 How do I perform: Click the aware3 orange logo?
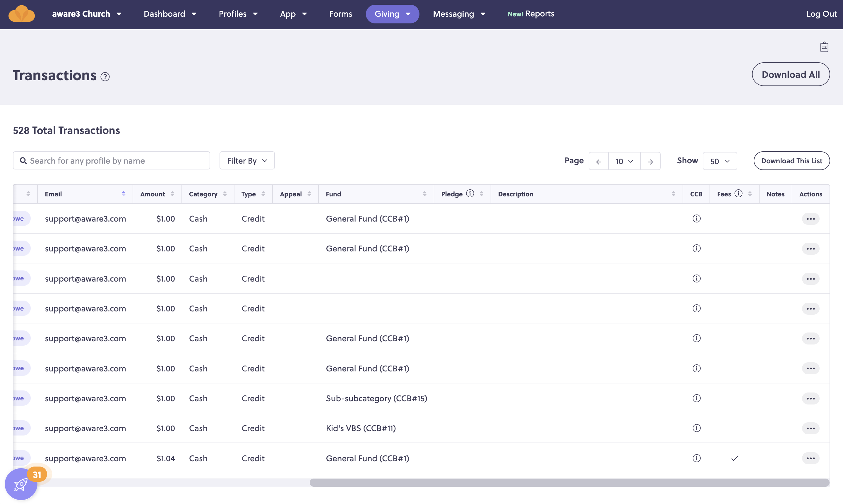click(x=21, y=13)
